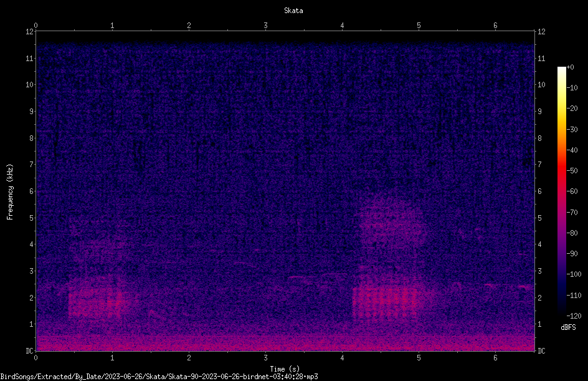Viewport: 588px width, 381px height.
Task: Click the "-60" value on the color scale
Action: coord(572,191)
